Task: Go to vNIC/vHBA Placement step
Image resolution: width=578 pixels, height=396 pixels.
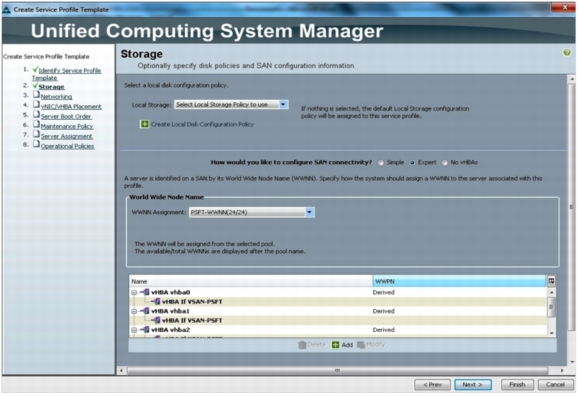Action: point(71,107)
